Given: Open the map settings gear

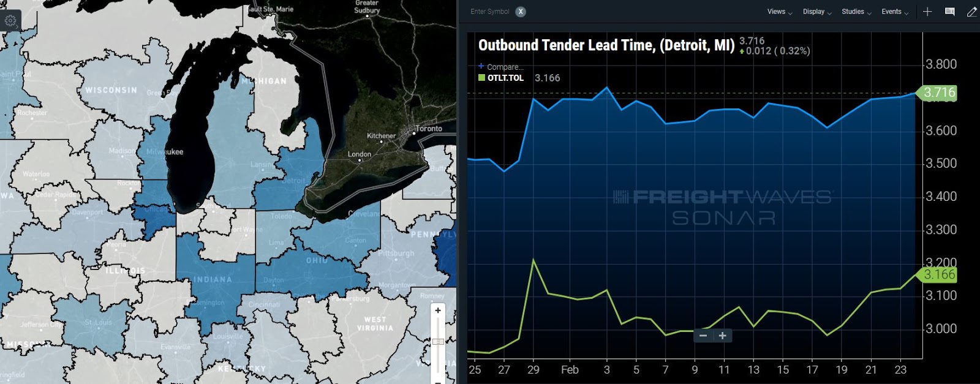Looking at the screenshot, I should pyautogui.click(x=10, y=21).
